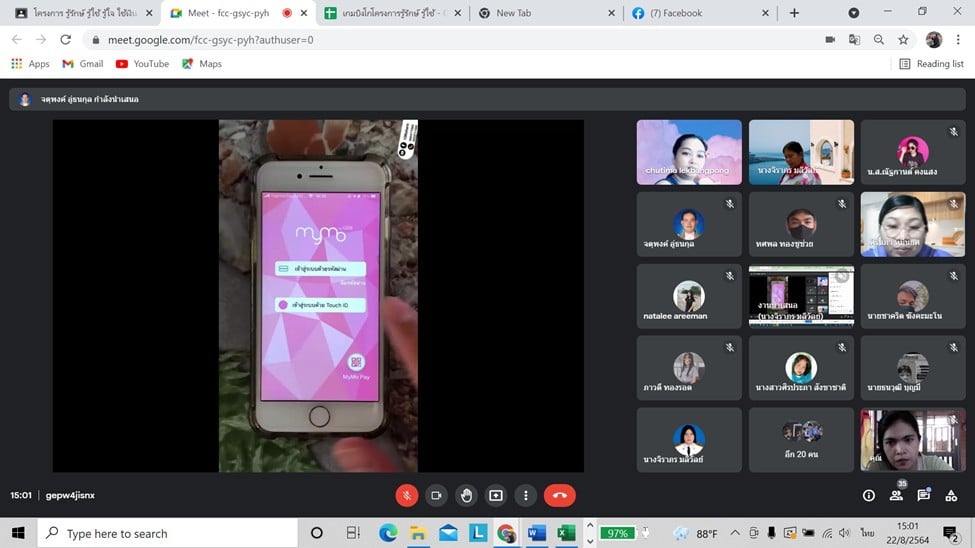Image resolution: width=975 pixels, height=548 pixels.
Task: Switch the Thai input language indicator
Action: pos(867,533)
